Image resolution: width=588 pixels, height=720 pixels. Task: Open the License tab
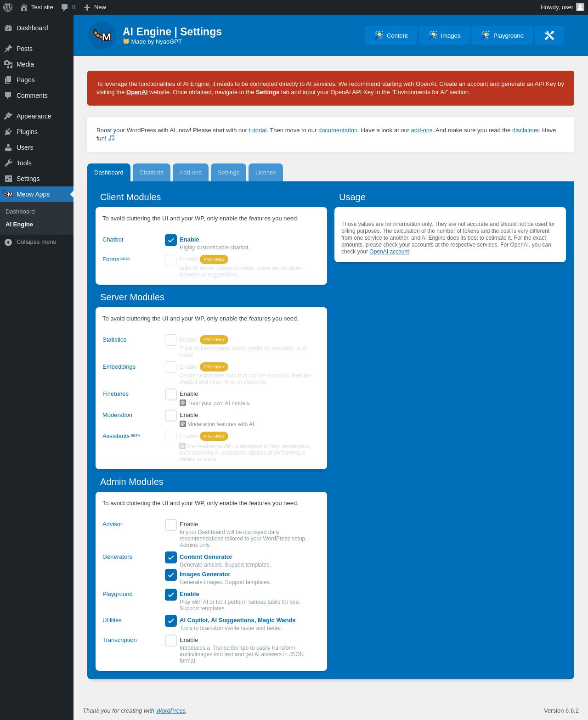pyautogui.click(x=266, y=173)
